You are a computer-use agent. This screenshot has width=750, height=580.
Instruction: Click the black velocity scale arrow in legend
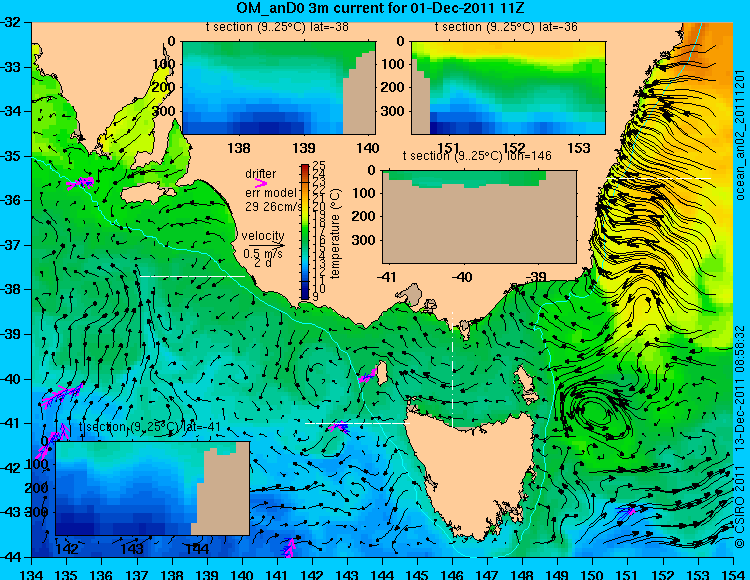(266, 245)
